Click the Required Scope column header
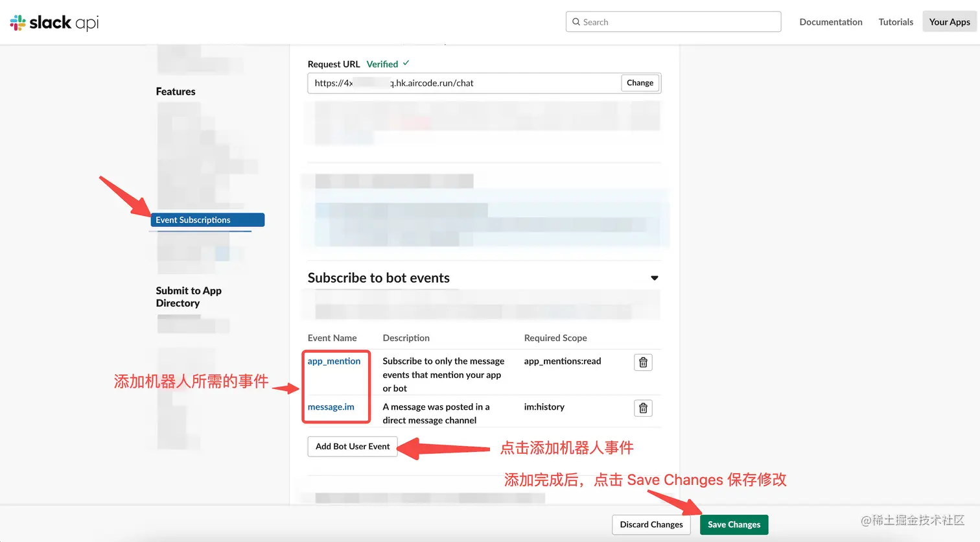The width and height of the screenshot is (980, 542). click(555, 338)
